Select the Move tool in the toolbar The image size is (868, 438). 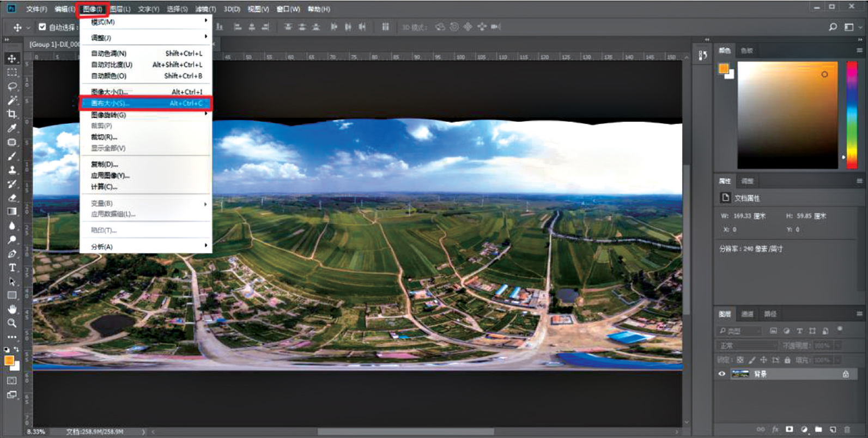12,58
